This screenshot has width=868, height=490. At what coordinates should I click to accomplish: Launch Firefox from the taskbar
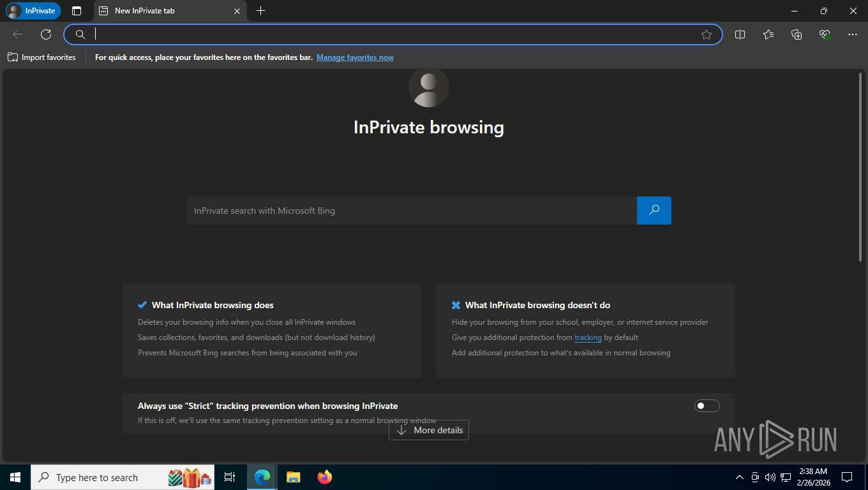pyautogui.click(x=325, y=477)
